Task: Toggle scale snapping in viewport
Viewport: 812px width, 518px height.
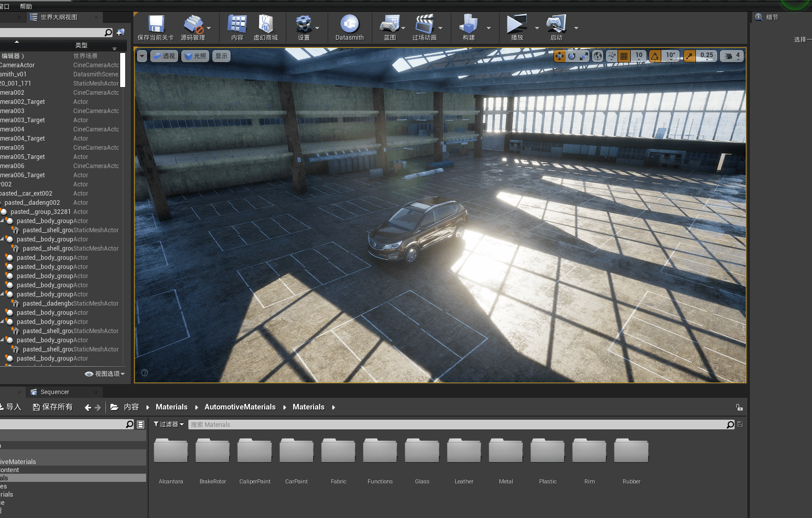Action: pos(689,56)
